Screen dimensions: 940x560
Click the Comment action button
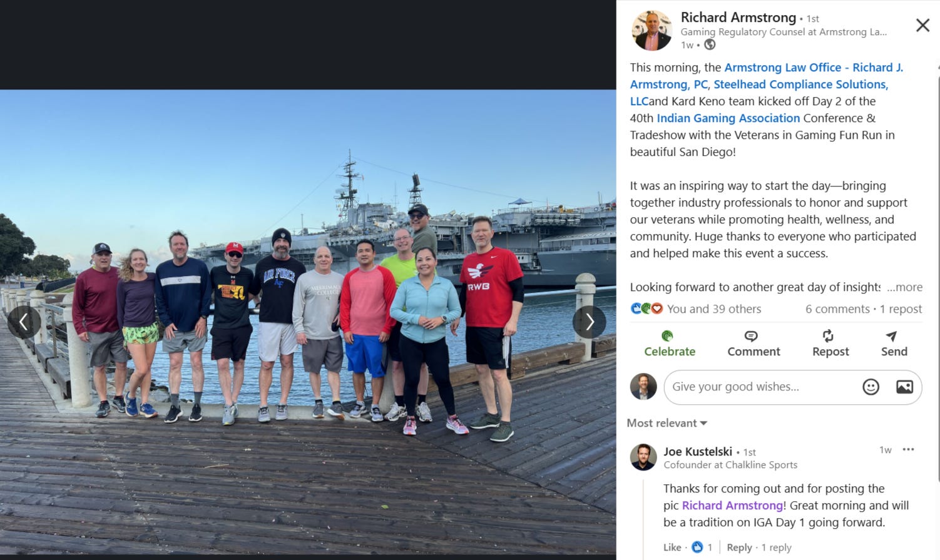754,344
